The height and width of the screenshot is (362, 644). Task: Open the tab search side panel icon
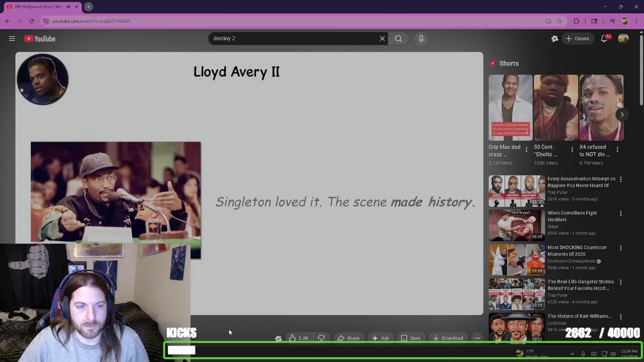pyautogui.click(x=594, y=21)
